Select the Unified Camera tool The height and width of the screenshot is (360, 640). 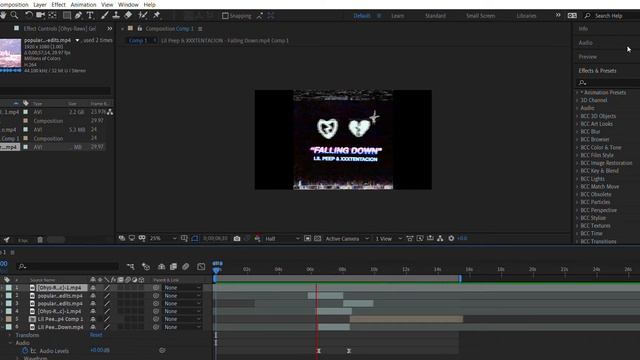(x=40, y=15)
